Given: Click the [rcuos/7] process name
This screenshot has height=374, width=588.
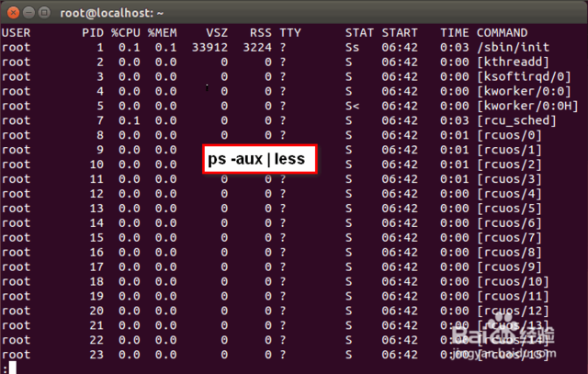Looking at the screenshot, I should click(x=509, y=238).
